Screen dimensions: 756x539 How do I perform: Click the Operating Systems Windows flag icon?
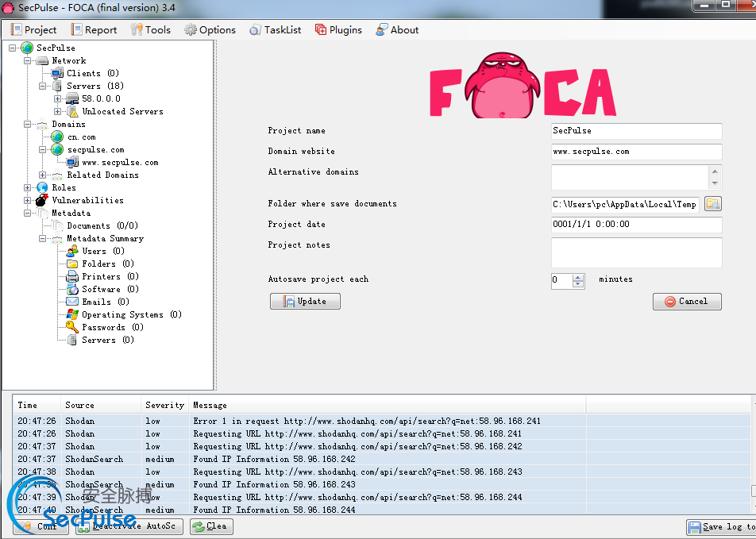[x=72, y=314]
